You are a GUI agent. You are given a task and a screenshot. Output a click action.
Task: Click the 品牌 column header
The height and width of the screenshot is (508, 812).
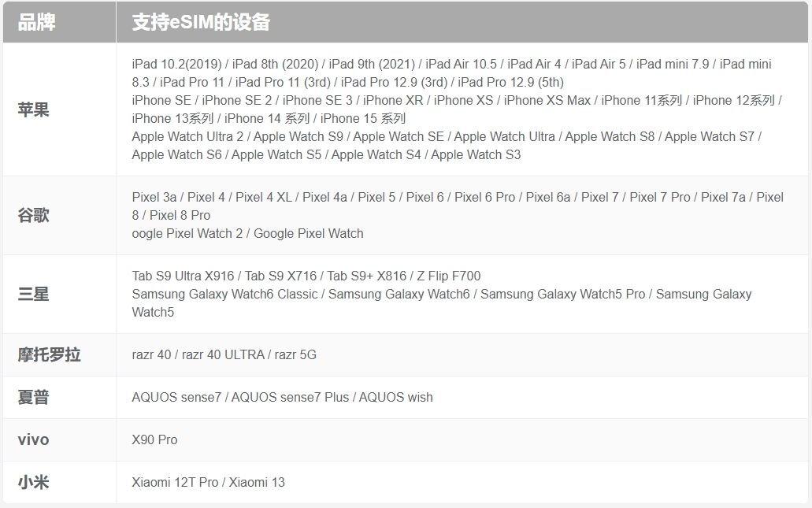37,22
